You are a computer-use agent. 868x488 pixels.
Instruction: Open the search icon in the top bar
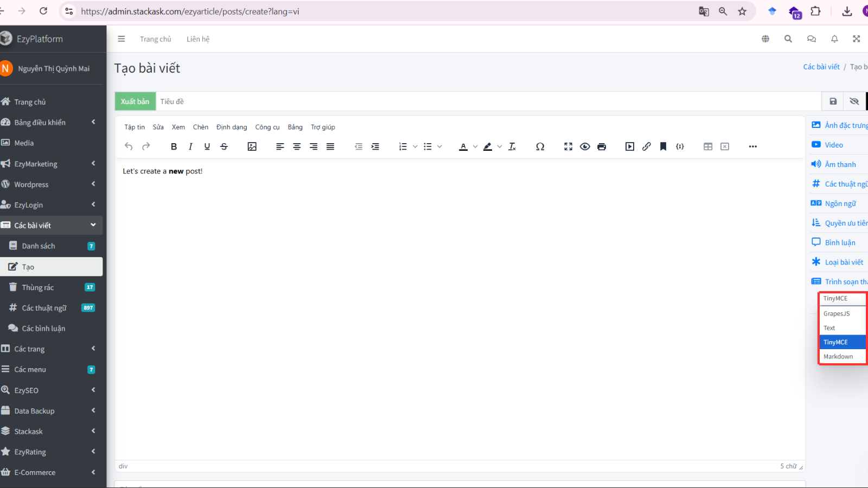(x=788, y=39)
